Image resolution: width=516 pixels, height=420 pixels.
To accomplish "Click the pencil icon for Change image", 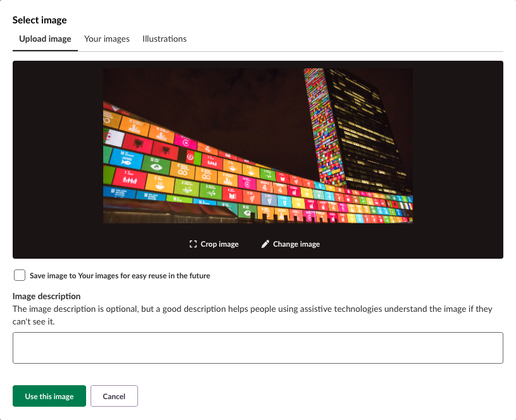I will 265,244.
